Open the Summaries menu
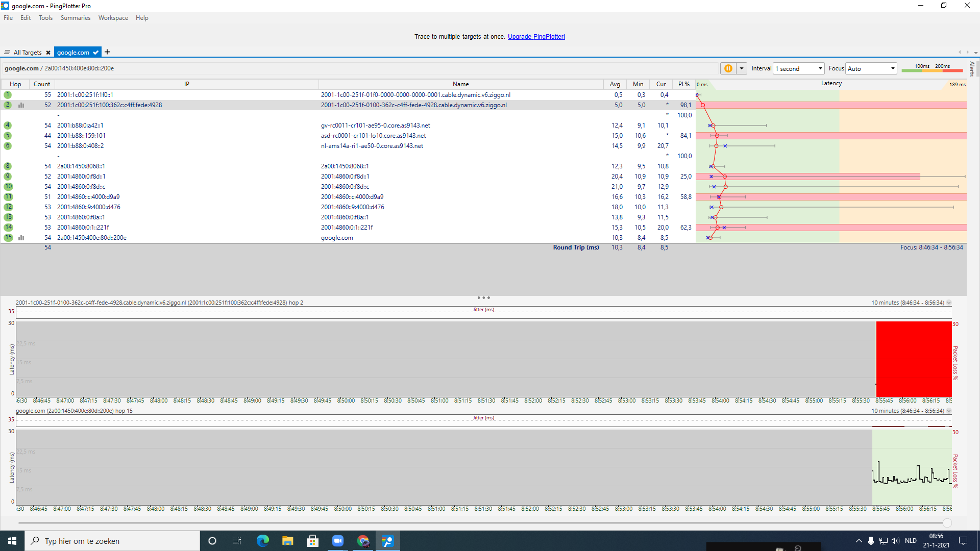Screen dimensions: 980x551 76,18
